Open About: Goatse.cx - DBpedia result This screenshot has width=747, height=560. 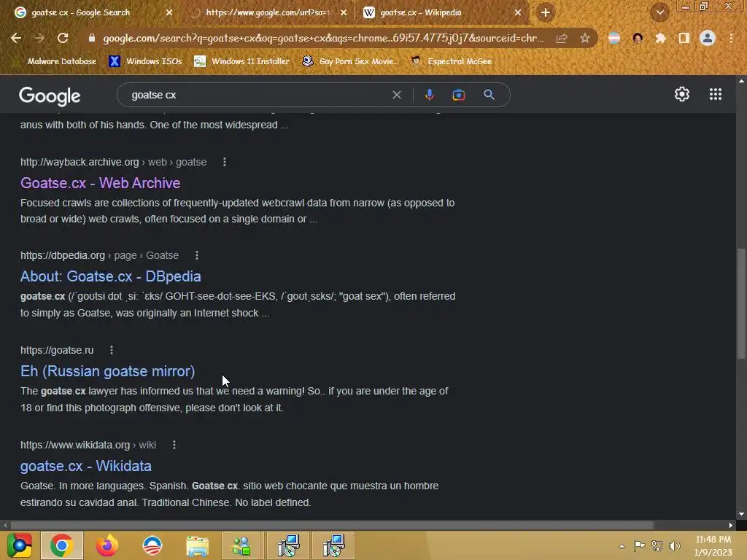111,276
